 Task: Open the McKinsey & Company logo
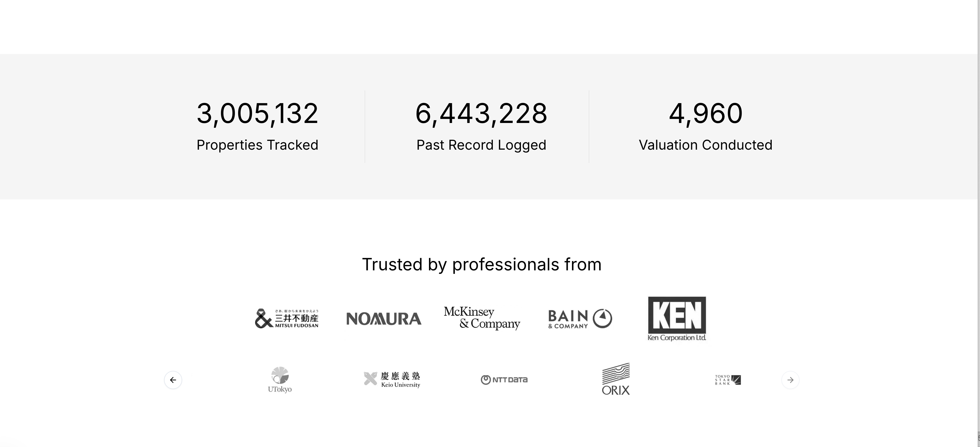[482, 318]
